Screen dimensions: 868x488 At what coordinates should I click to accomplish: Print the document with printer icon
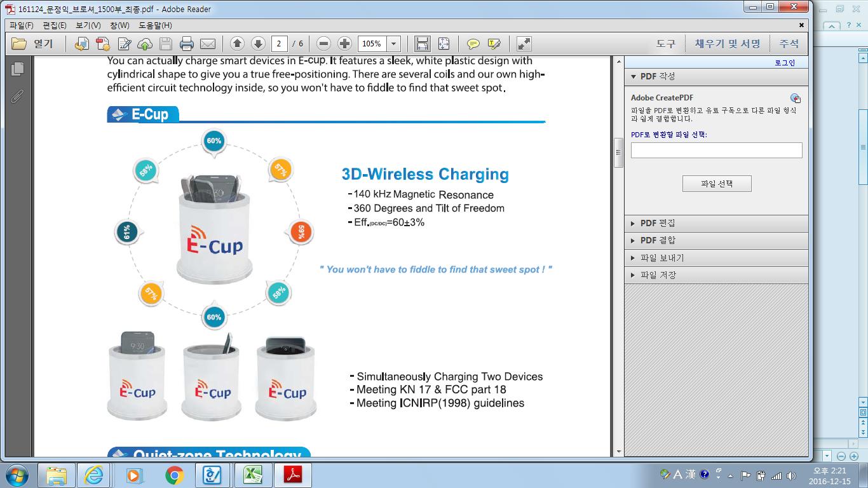187,44
